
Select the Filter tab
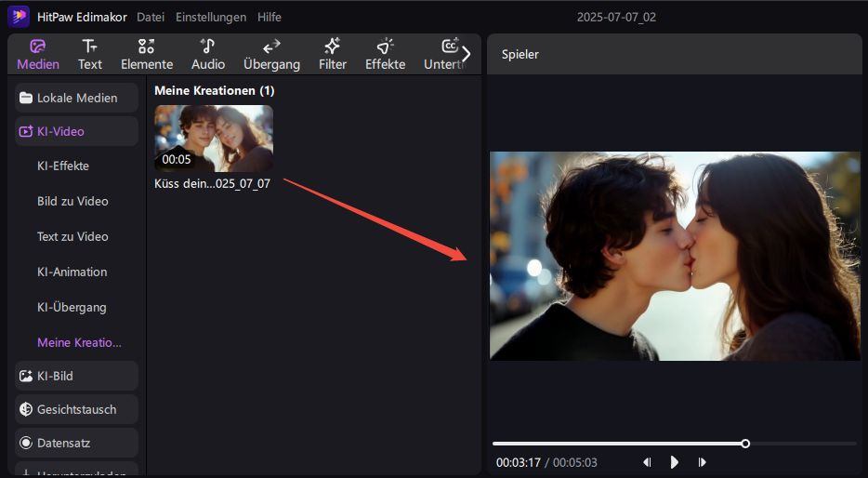tap(333, 54)
